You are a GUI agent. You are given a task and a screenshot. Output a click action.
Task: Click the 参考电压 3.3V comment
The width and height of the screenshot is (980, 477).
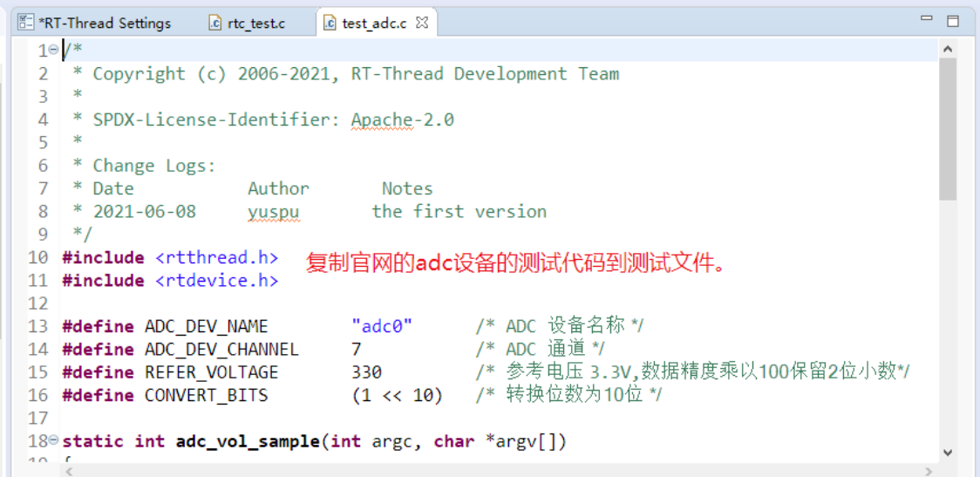tap(692, 372)
